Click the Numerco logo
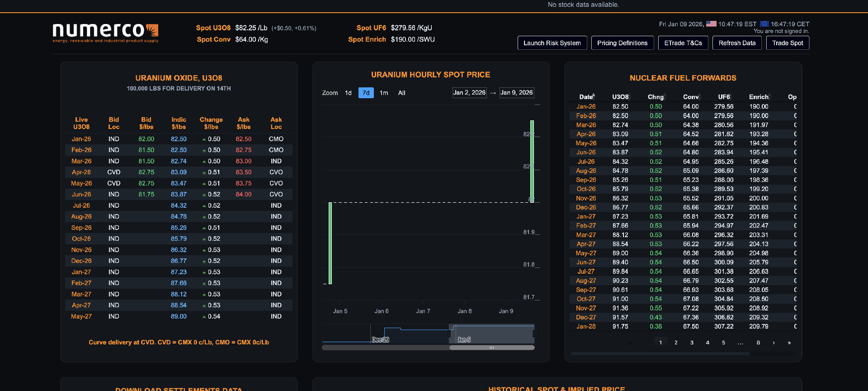This screenshot has width=868, height=391. (x=105, y=32)
